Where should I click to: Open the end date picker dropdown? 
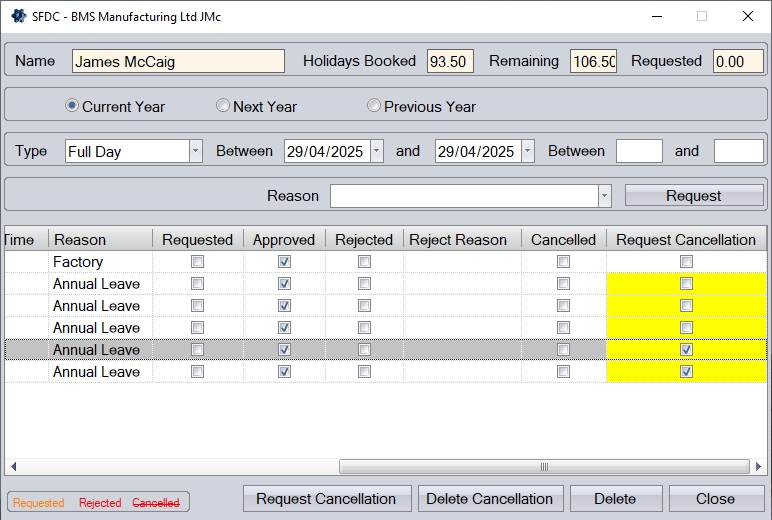click(x=527, y=151)
